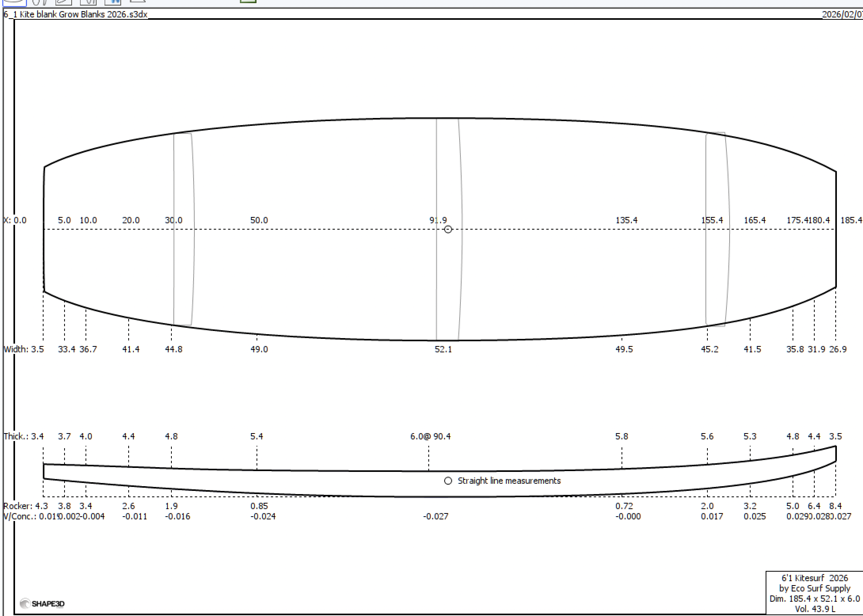Click the Thick. row value 5.4
863x616 pixels.
[x=257, y=436]
